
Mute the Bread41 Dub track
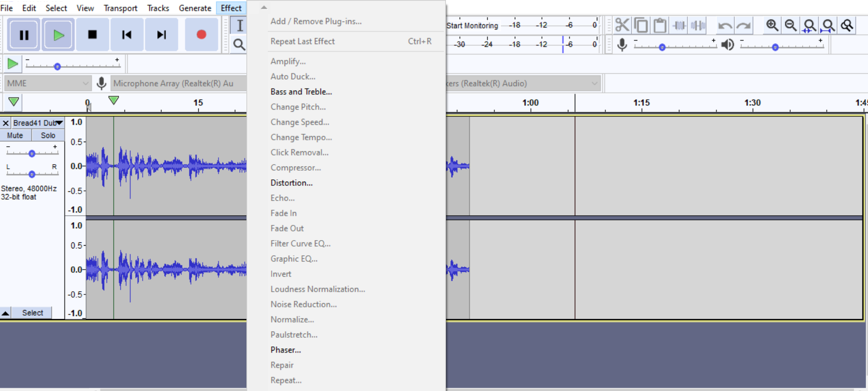pos(15,135)
